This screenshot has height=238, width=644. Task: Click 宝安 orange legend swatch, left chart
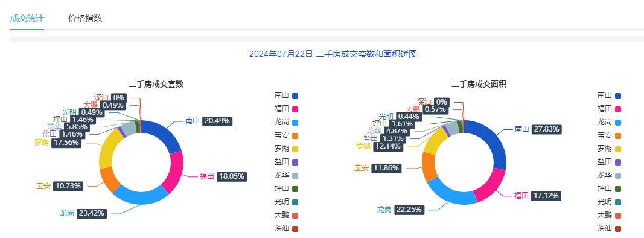point(295,136)
